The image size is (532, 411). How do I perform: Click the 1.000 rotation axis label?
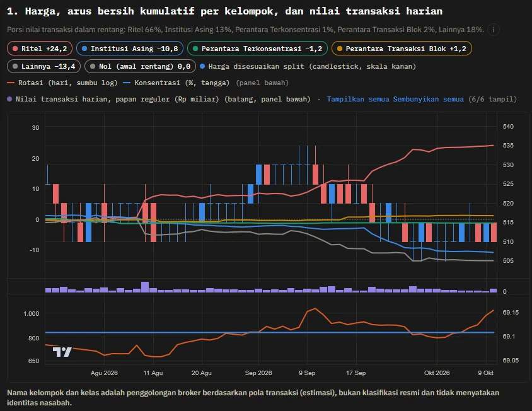32,314
